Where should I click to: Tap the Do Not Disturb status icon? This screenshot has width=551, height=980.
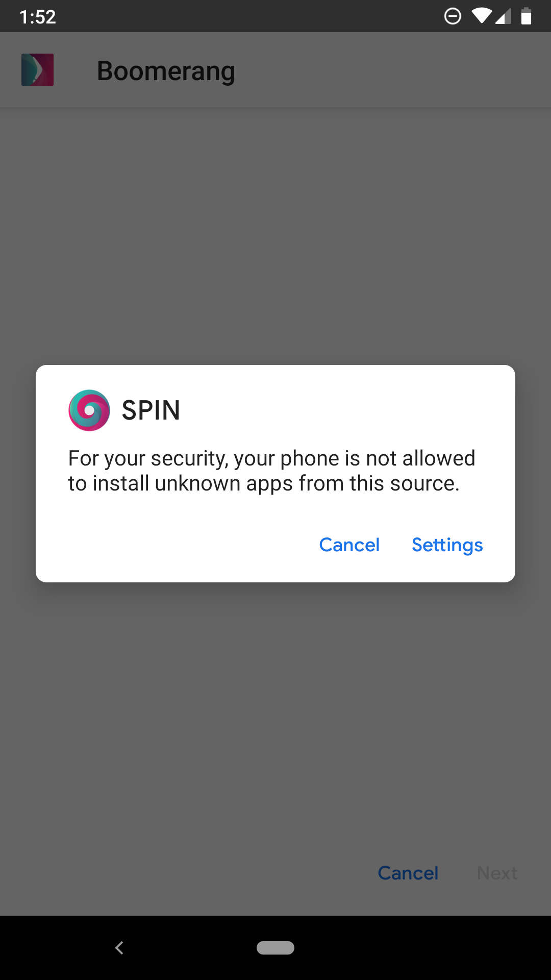(x=453, y=16)
